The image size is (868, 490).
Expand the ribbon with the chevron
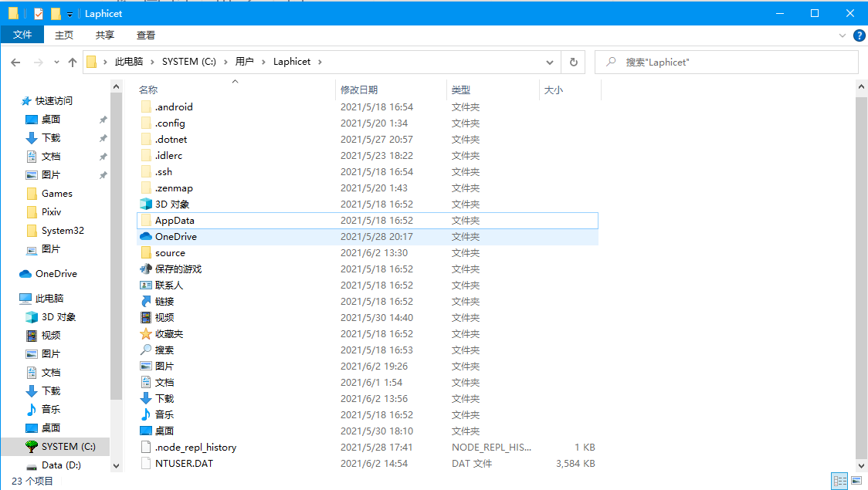[842, 35]
